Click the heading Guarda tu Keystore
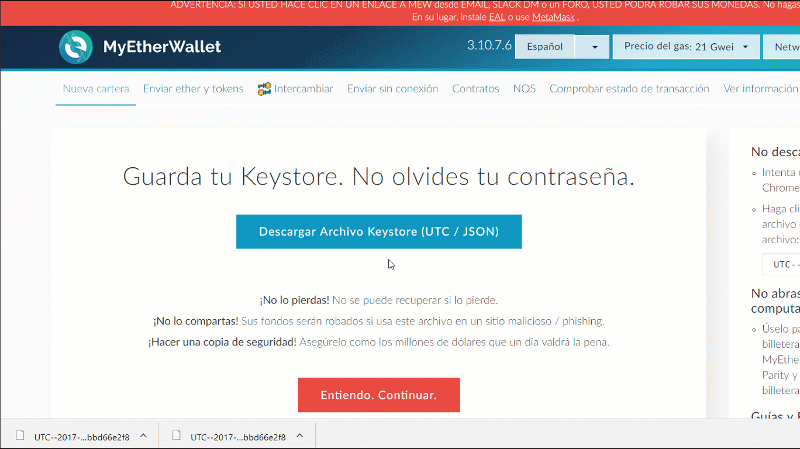800x449 pixels. pyautogui.click(x=379, y=177)
